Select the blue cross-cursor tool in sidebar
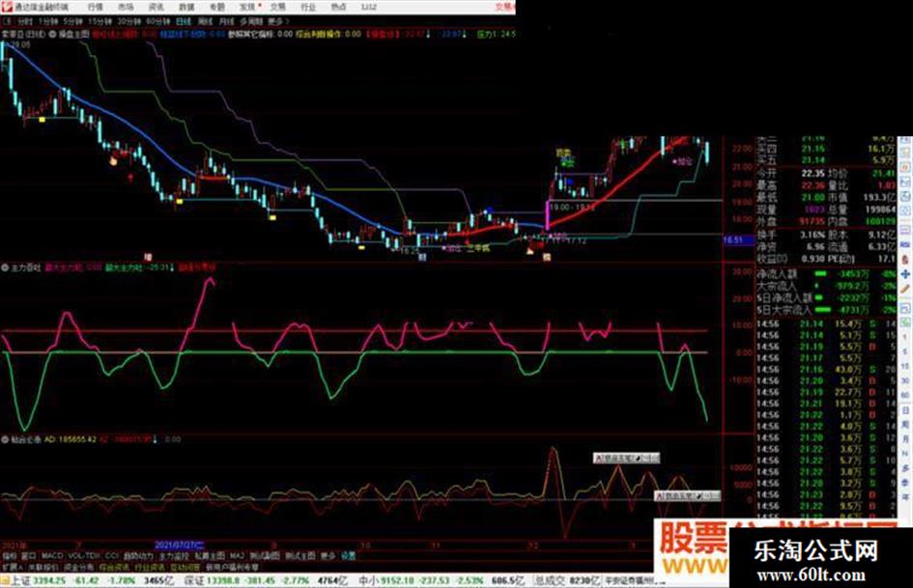 (905, 273)
